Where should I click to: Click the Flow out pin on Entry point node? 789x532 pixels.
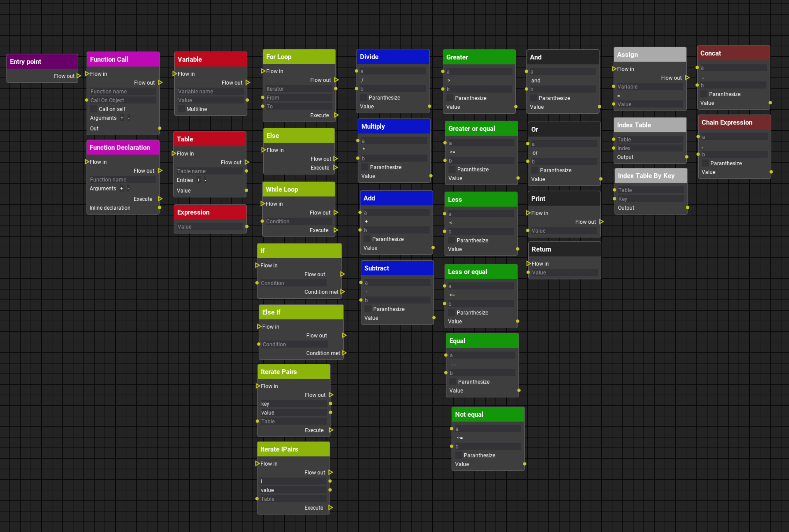[79, 76]
